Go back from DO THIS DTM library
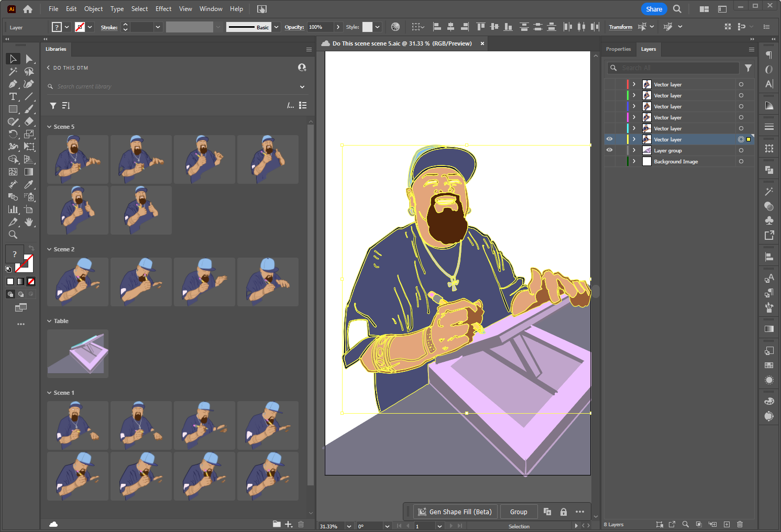Viewport: 781px width, 532px height. coord(48,68)
